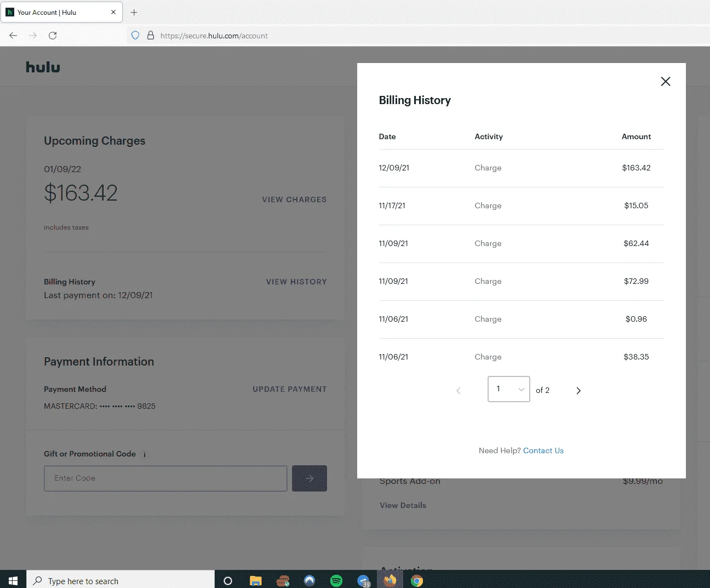Click the Sports Add-on label
Screen dimensions: 710x588
click(410, 481)
